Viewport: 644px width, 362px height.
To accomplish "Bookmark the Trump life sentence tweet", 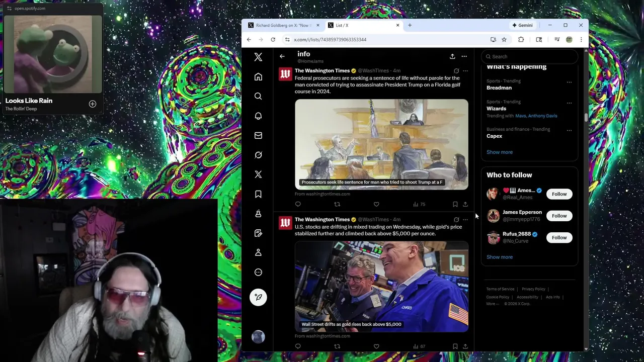I will [455, 204].
